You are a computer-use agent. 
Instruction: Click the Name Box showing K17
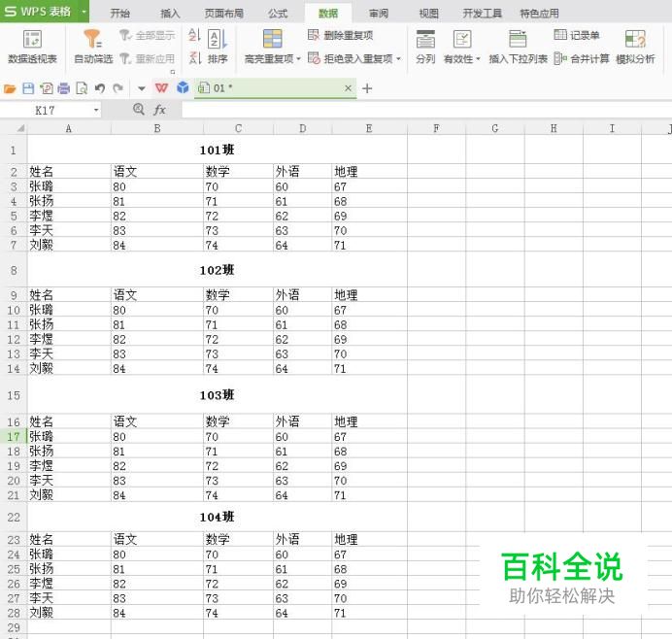coord(45,111)
